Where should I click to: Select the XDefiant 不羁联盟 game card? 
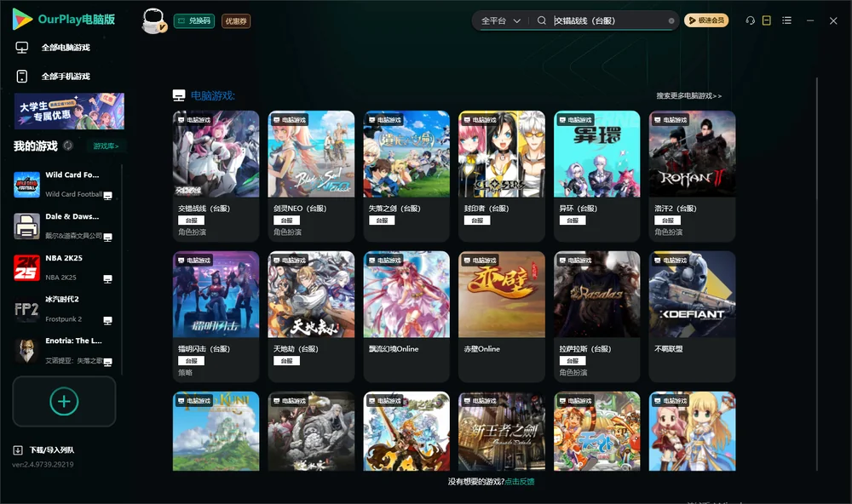pos(692,316)
